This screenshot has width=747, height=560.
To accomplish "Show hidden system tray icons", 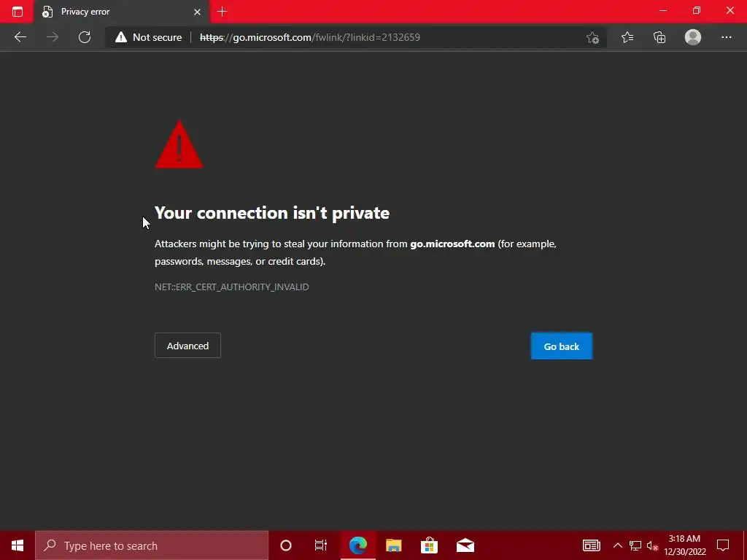I will pos(617,545).
